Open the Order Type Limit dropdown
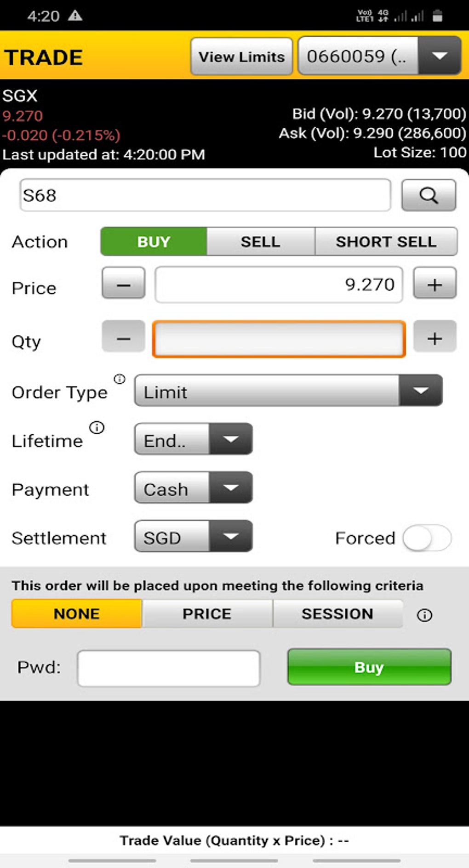The height and width of the screenshot is (868, 469). 288,391
